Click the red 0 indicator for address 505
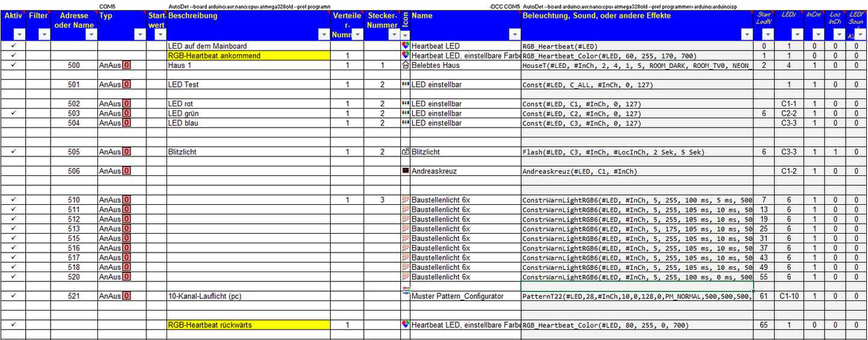 126,152
